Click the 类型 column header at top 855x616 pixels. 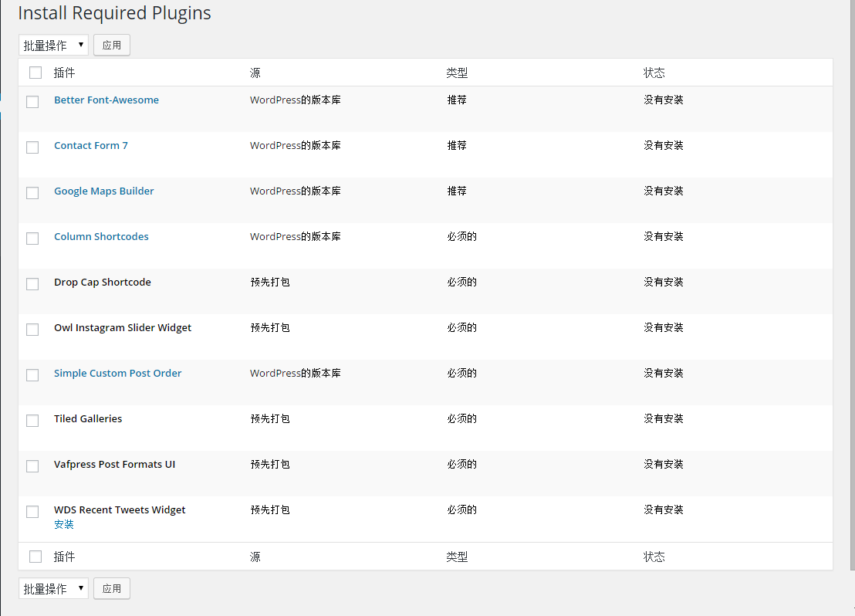(457, 73)
